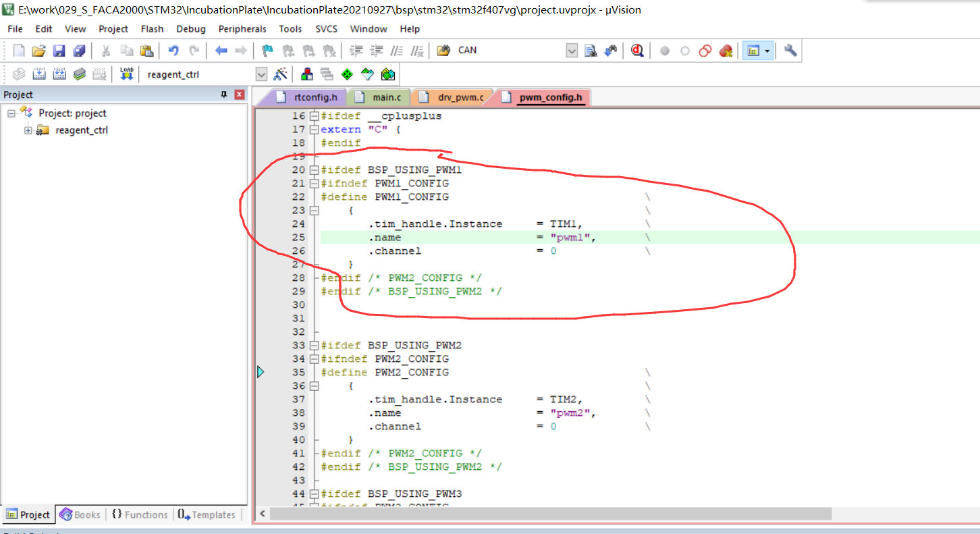Open Manage Project Items

pos(307,74)
